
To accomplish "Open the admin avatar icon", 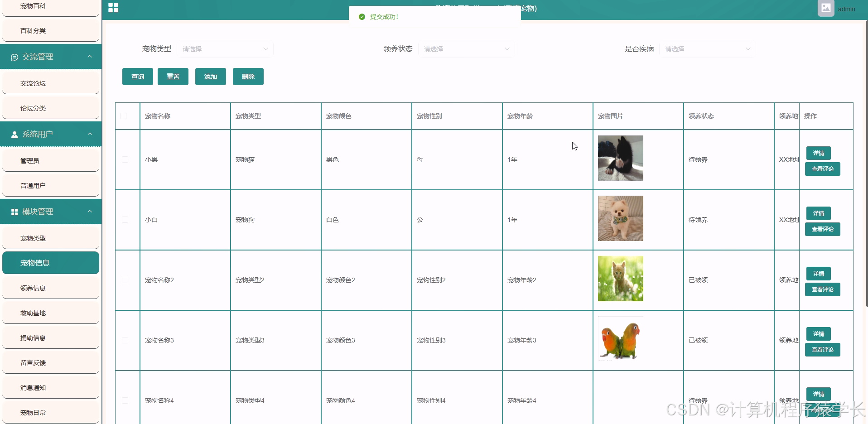I will click(826, 8).
